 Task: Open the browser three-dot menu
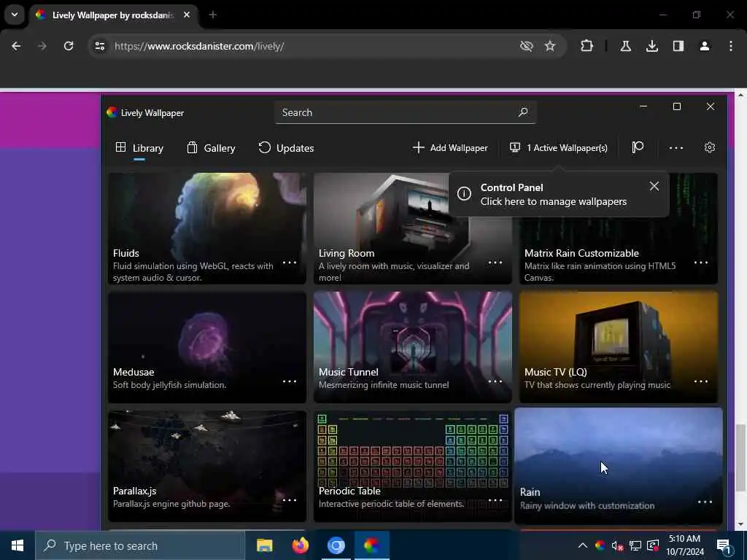pos(731,46)
